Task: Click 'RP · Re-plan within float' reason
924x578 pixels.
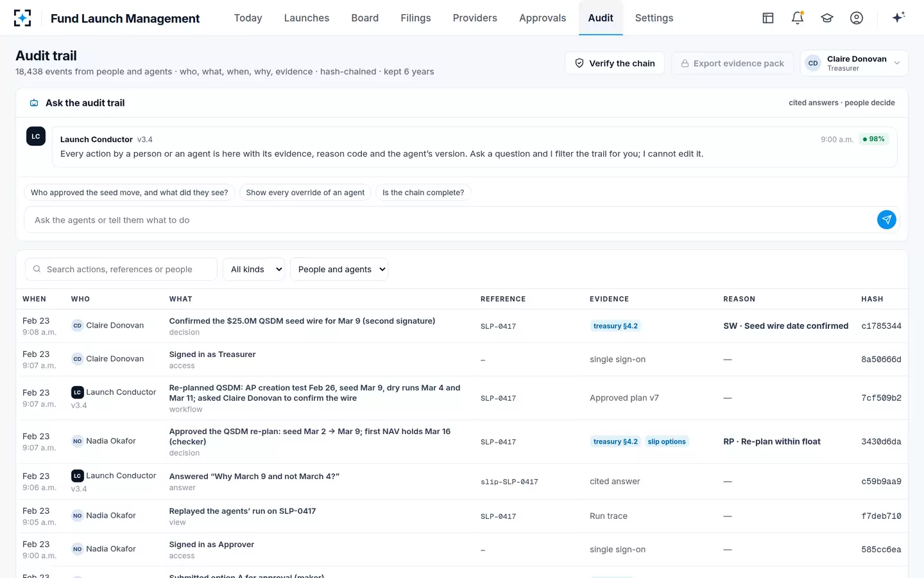Action: 772,442
